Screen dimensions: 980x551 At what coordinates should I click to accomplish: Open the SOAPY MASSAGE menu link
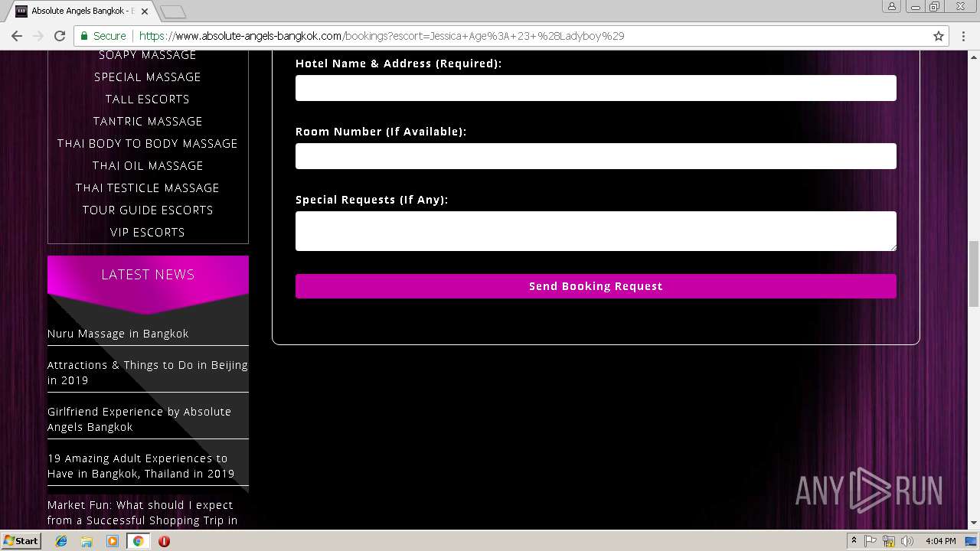point(148,55)
